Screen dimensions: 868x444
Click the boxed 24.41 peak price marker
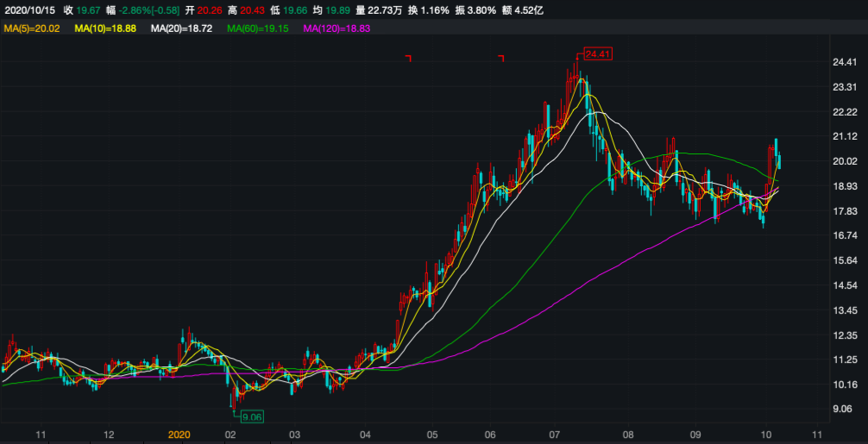pyautogui.click(x=597, y=54)
